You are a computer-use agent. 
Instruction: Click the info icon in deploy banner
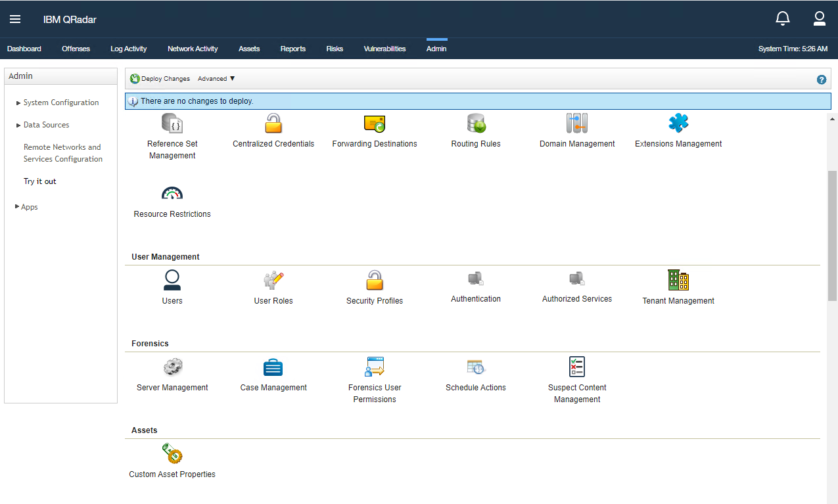133,101
